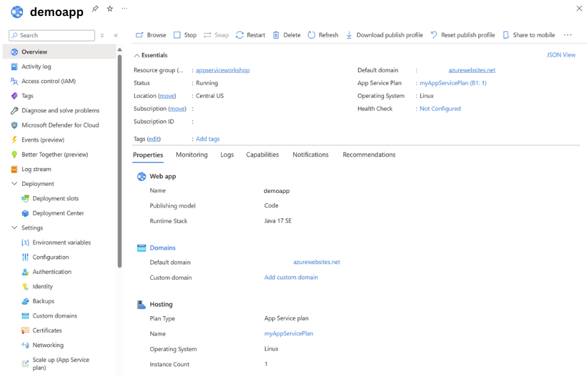Viewport: 588px width, 375px height.
Task: Switch to the Monitoring tab
Action: coord(191,155)
